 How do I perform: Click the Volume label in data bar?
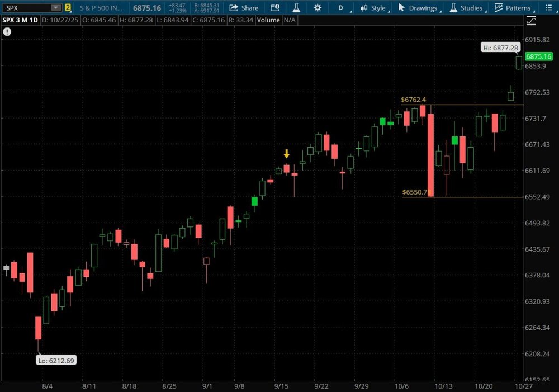point(268,20)
